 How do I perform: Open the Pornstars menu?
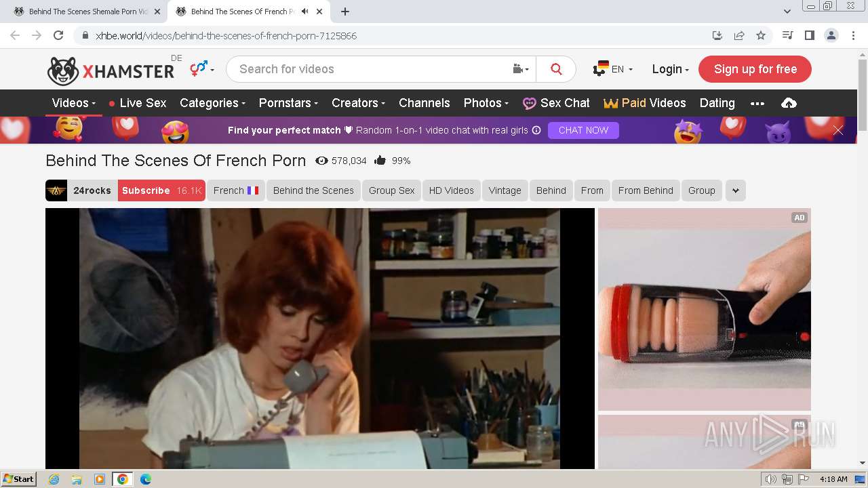click(288, 103)
